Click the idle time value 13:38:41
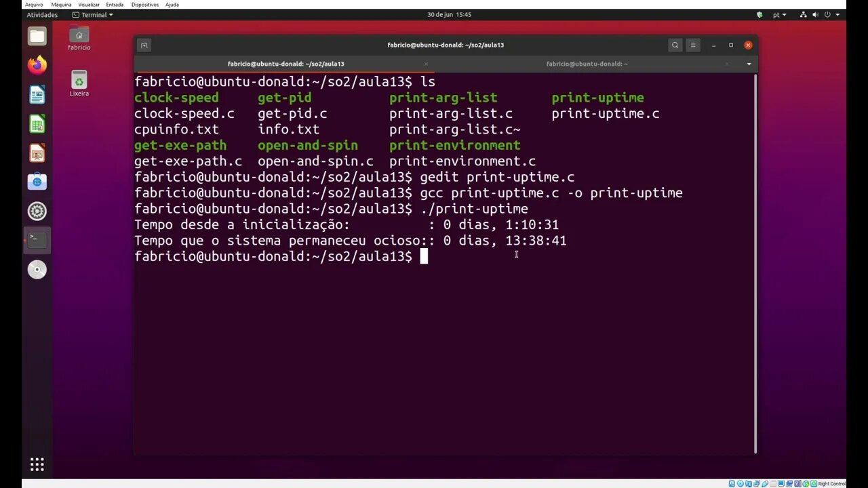Viewport: 868px width, 488px height. point(536,241)
